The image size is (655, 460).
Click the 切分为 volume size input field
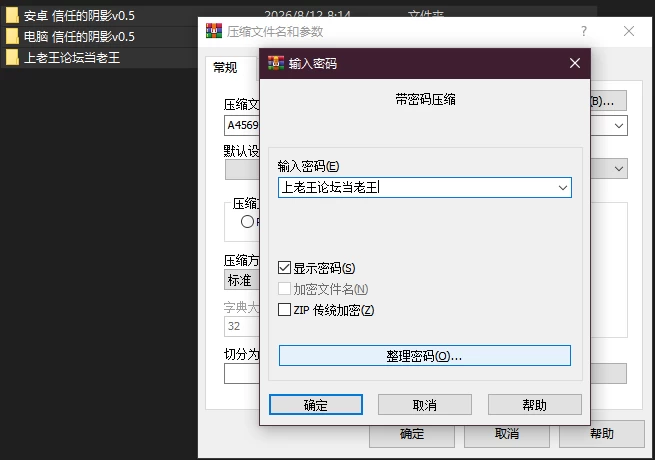click(x=242, y=374)
